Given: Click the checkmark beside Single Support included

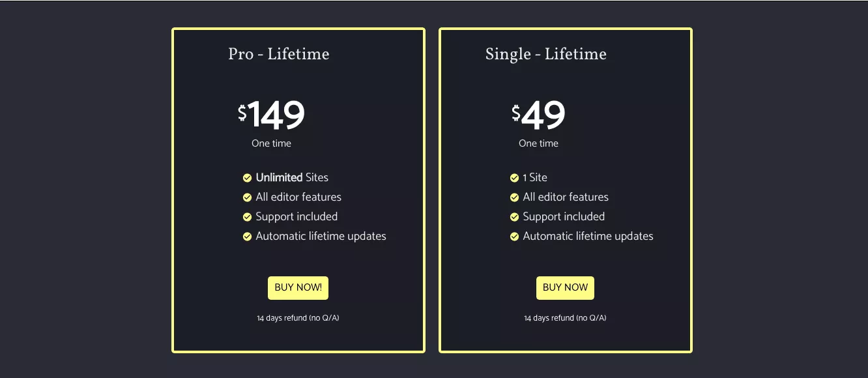Looking at the screenshot, I should point(515,217).
